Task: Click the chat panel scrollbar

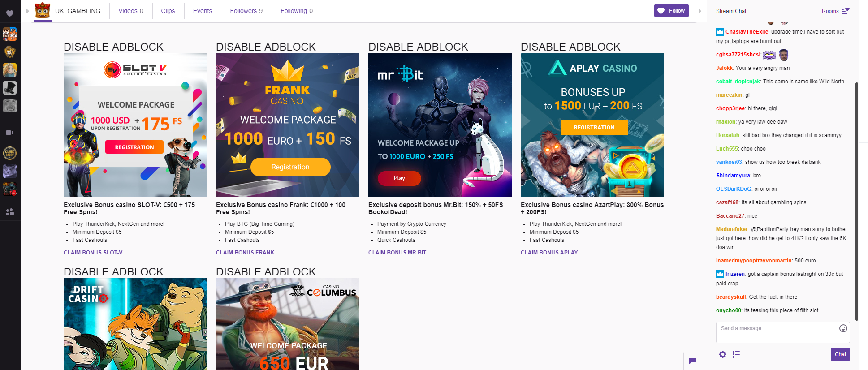Action: [856, 202]
